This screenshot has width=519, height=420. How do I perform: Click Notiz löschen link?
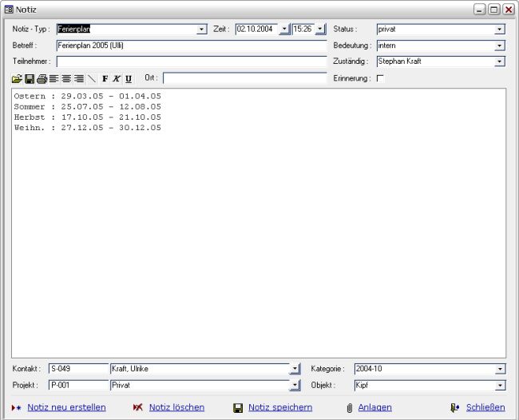pos(176,407)
